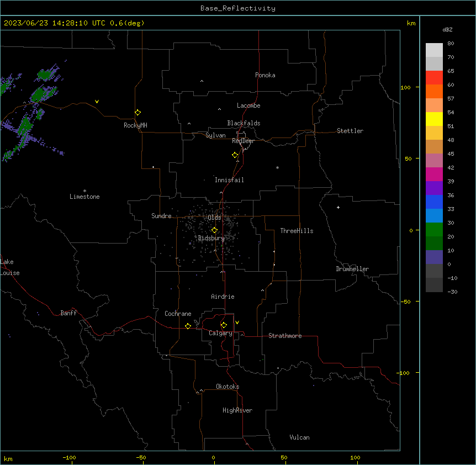This screenshot has height=465, width=476.
Task: Select the Stettler label
Action: pyautogui.click(x=350, y=131)
